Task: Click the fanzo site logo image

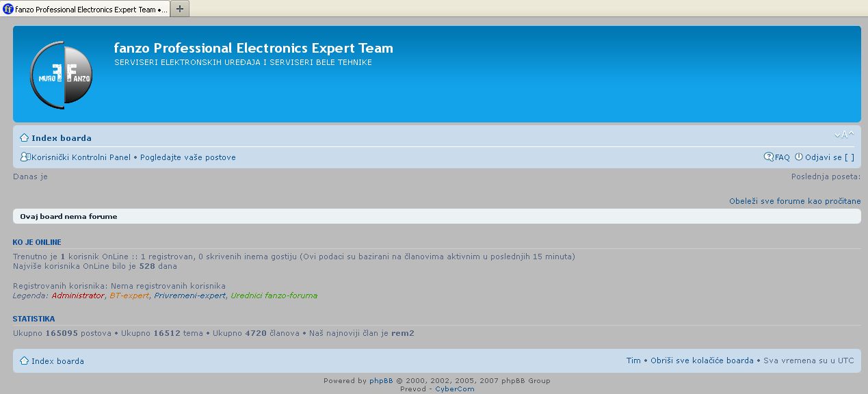Action: pos(61,75)
